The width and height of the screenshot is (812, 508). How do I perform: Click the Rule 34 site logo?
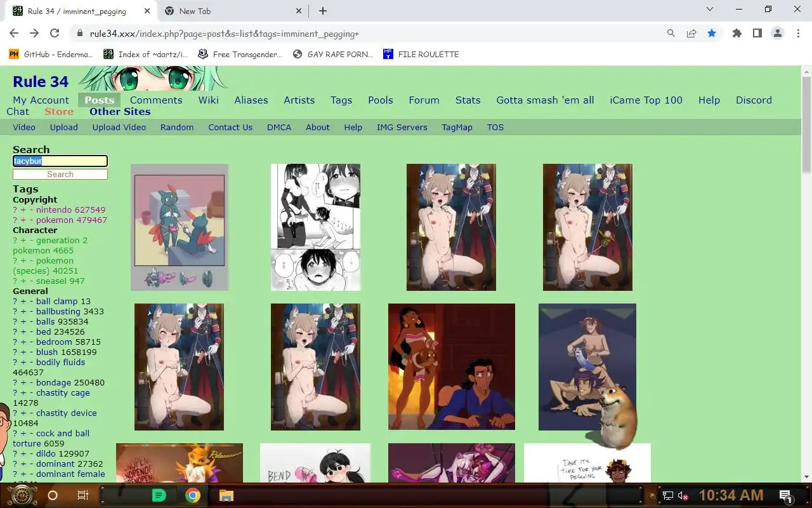(41, 82)
